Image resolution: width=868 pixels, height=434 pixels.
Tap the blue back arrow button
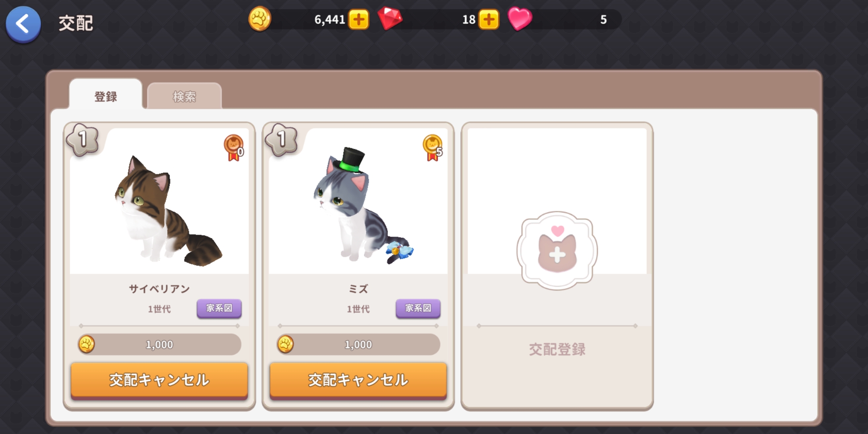coord(23,24)
